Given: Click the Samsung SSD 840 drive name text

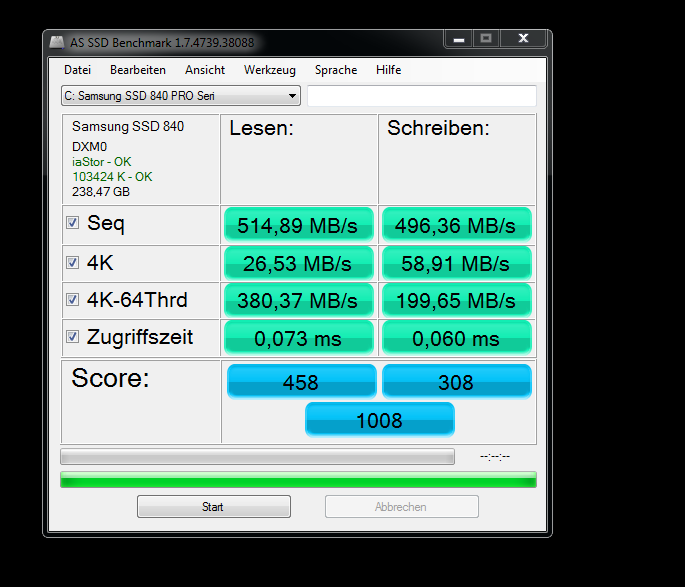Looking at the screenshot, I should tap(128, 126).
